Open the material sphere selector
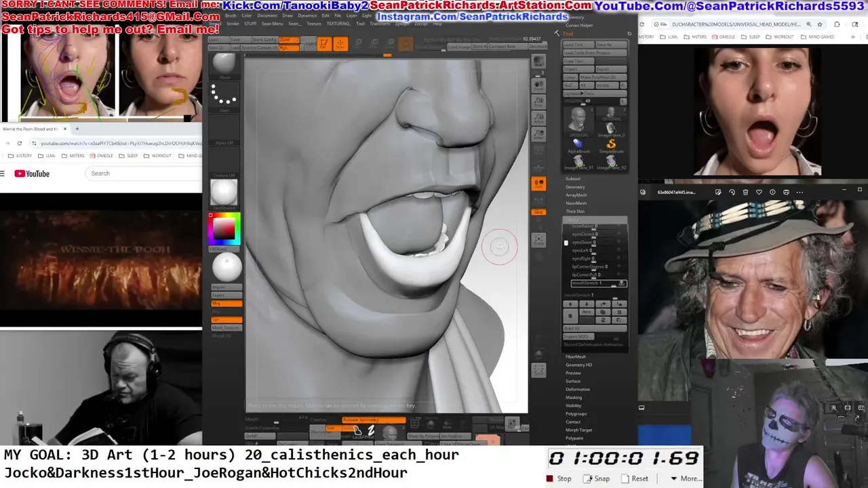The width and height of the screenshot is (868, 488). [224, 192]
